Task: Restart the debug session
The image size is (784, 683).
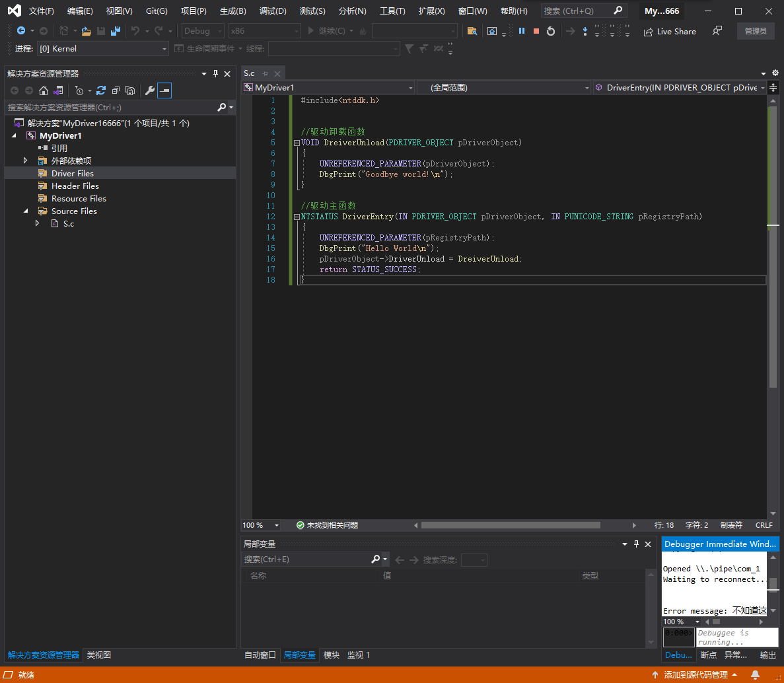Action: point(551,31)
